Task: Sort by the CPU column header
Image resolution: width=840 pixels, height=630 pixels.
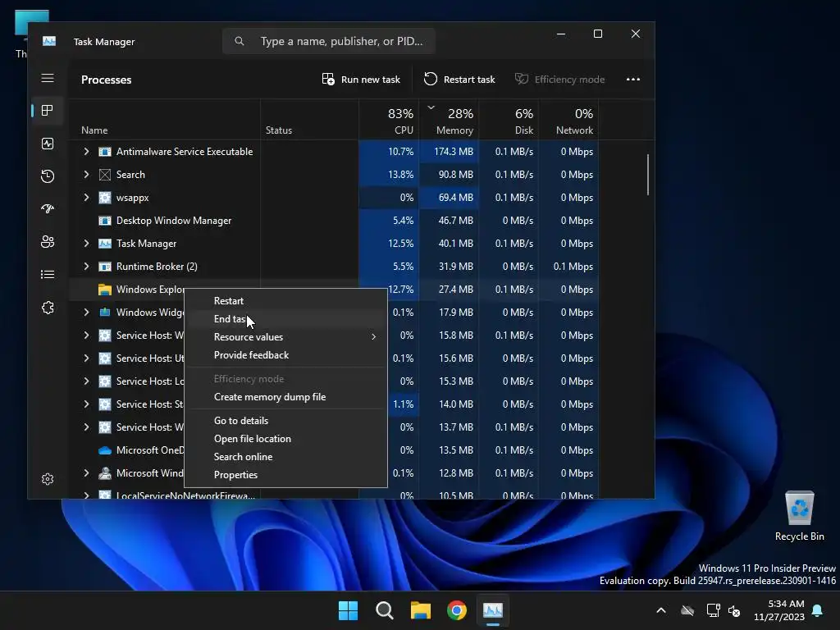Action: coord(389,121)
